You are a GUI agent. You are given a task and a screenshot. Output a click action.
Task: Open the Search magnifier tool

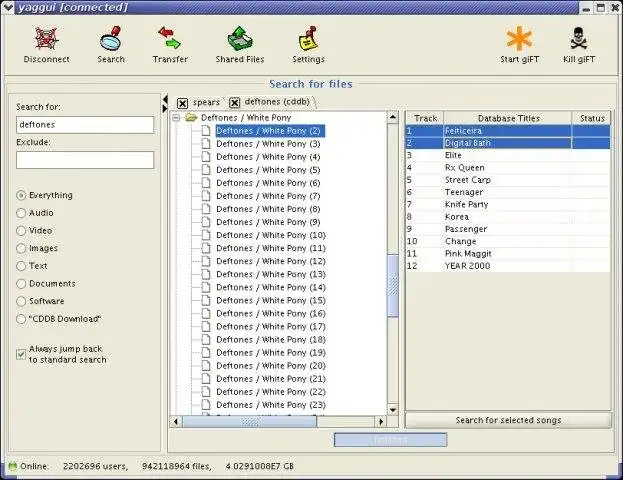[111, 39]
